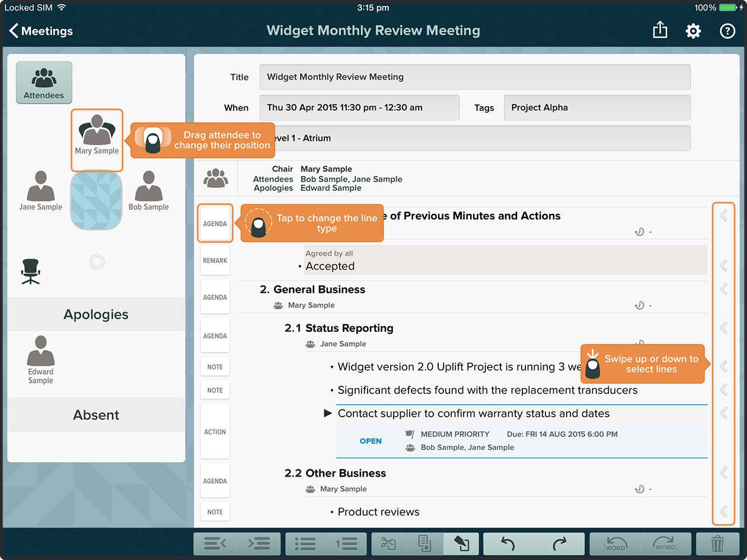Tap the disclosure triangle on Contact supplier
747x560 pixels.
pyautogui.click(x=328, y=414)
